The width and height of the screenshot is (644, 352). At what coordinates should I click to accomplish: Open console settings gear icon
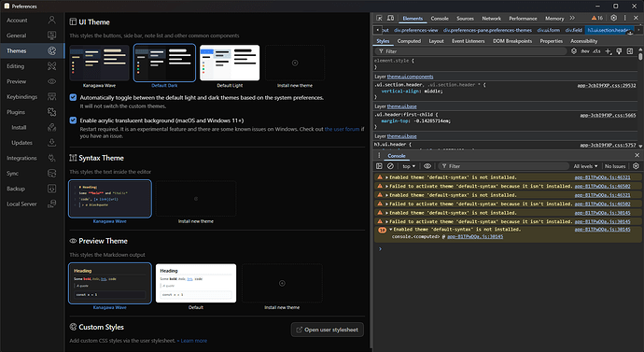click(636, 166)
